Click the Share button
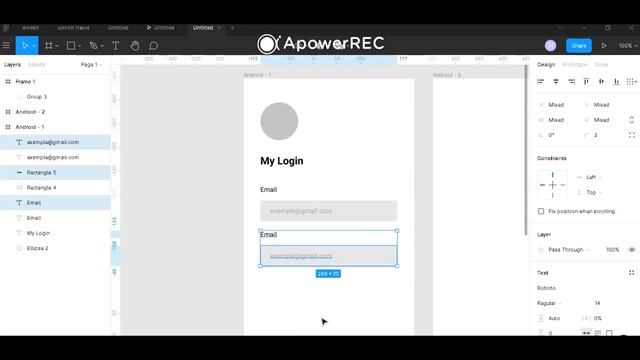 click(579, 46)
